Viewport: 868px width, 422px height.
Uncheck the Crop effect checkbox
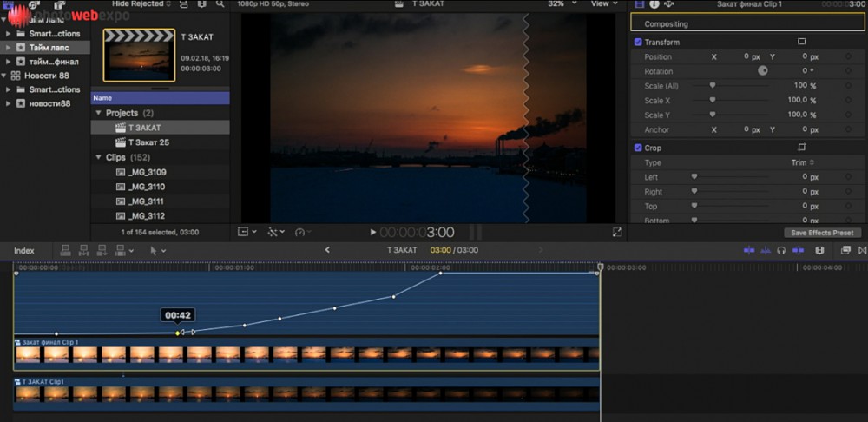(638, 148)
